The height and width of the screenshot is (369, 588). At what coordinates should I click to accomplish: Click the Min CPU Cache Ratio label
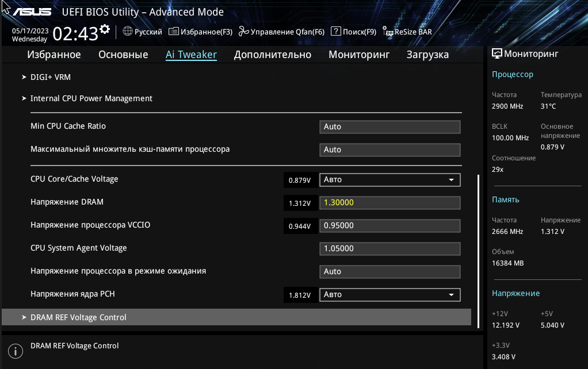point(68,126)
